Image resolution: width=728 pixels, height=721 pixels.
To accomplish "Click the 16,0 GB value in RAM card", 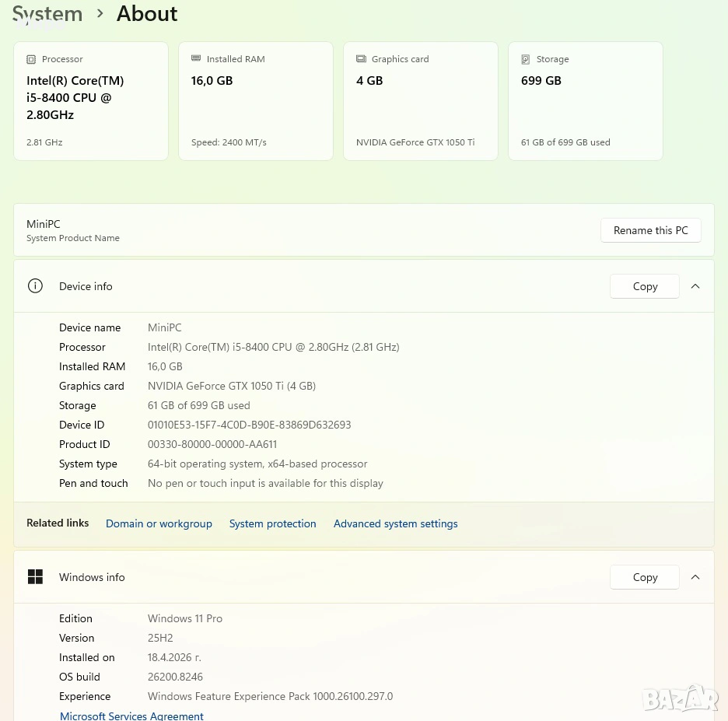I will [212, 81].
